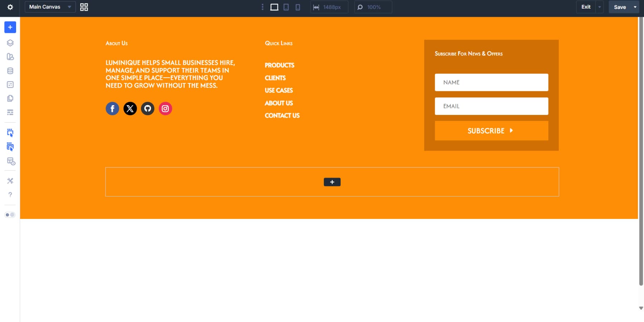Open the settings gear menu
The width and height of the screenshot is (644, 322).
[x=10, y=7]
